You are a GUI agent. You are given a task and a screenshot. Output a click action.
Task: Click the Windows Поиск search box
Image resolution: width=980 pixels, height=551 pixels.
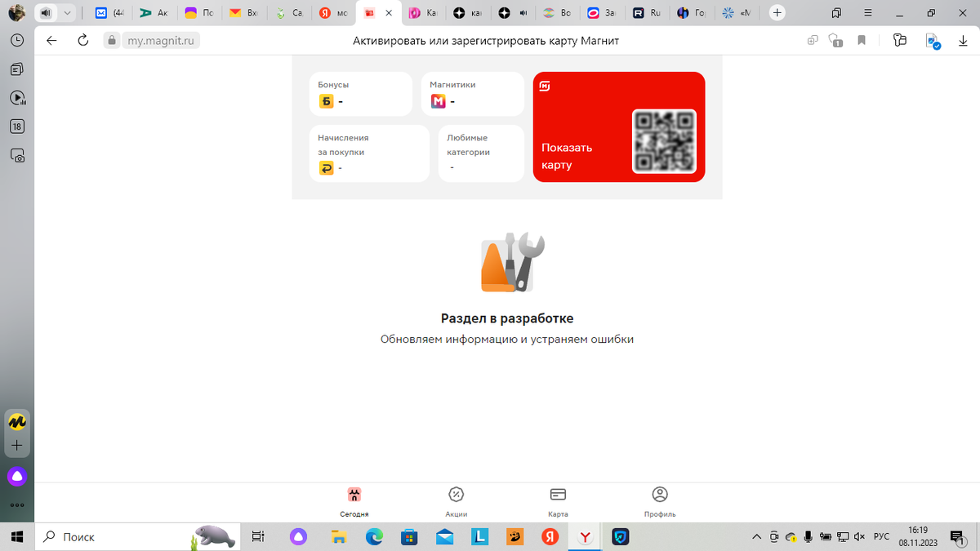click(138, 536)
